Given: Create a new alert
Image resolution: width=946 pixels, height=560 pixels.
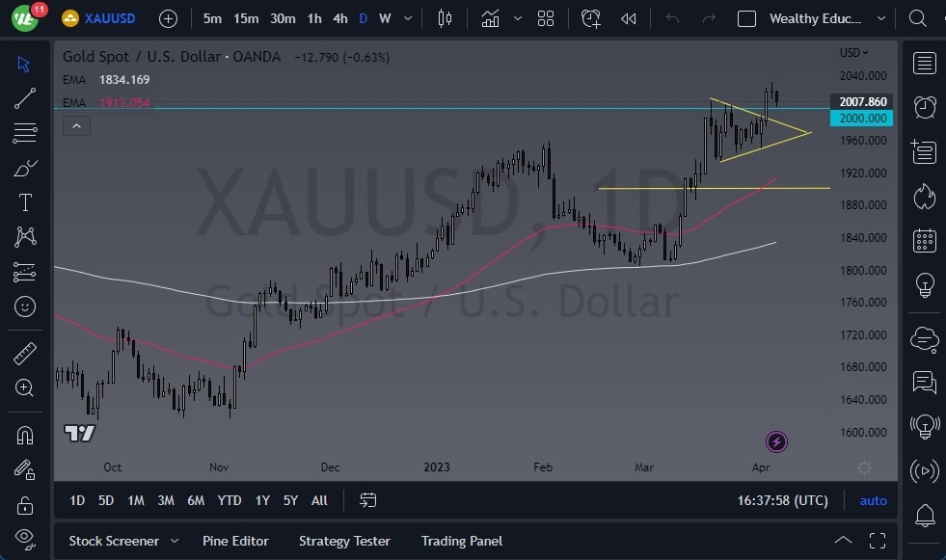Looking at the screenshot, I should (x=590, y=18).
